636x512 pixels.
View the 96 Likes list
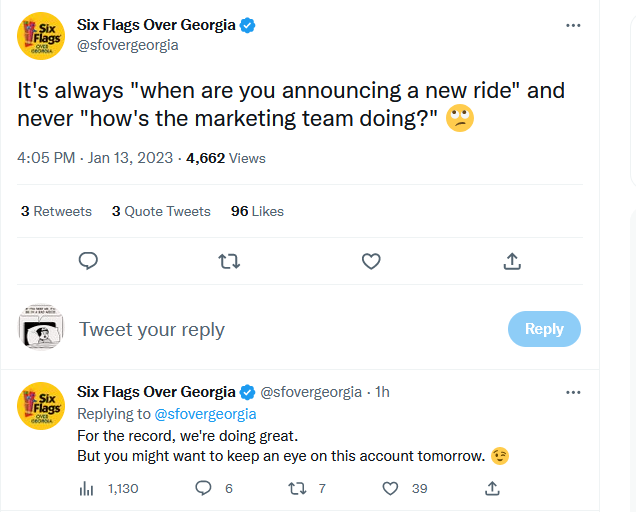[257, 211]
